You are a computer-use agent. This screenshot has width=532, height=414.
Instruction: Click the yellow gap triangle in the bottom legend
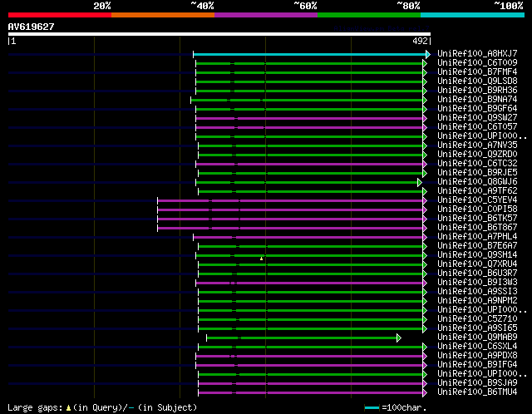[x=68, y=407]
